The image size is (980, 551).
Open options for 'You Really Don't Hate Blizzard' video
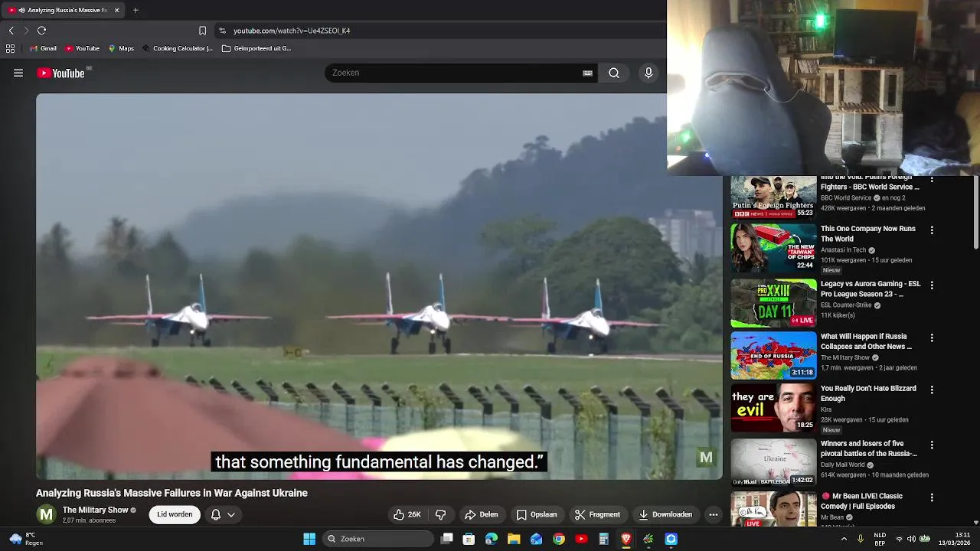[932, 390]
